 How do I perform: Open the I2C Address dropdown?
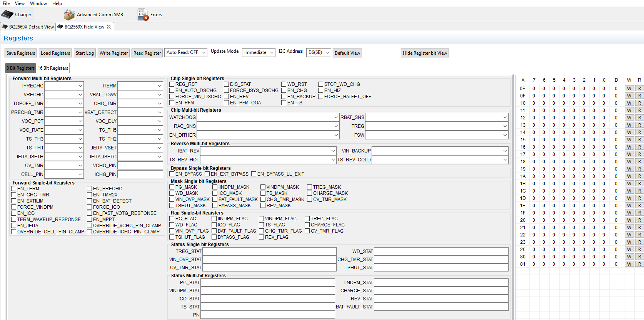pos(319,53)
